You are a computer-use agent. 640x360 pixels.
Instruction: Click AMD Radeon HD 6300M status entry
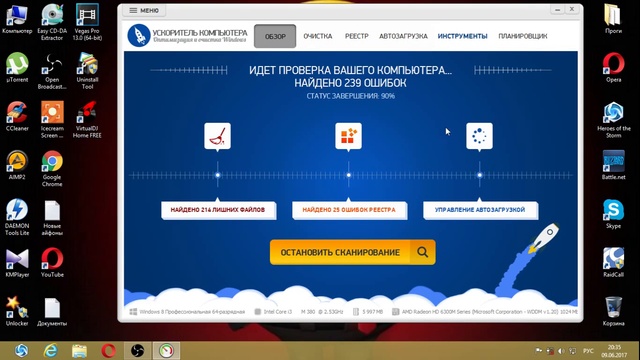coord(485,312)
